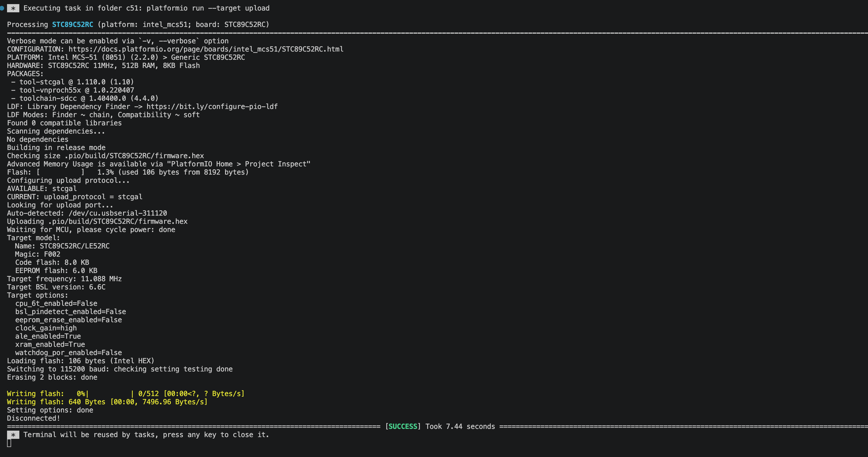Click the 'LDF Modes: Finder ~ chain' line
This screenshot has width=868, height=457.
coord(103,115)
